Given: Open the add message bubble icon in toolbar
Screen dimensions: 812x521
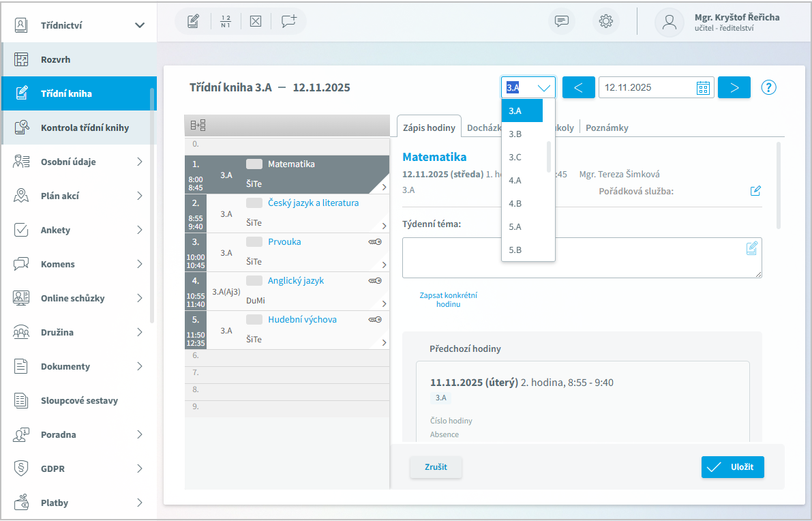Looking at the screenshot, I should (289, 21).
